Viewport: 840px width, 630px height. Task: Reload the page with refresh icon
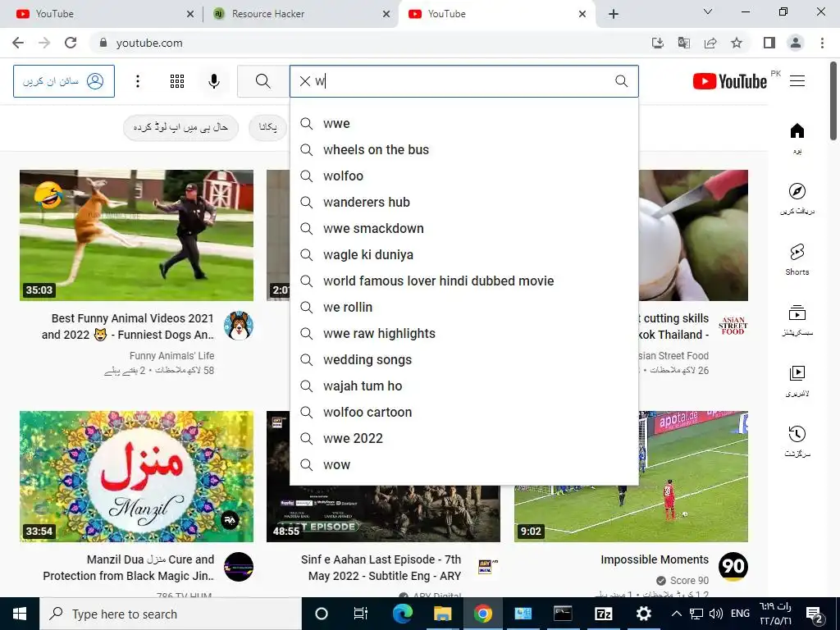point(71,43)
